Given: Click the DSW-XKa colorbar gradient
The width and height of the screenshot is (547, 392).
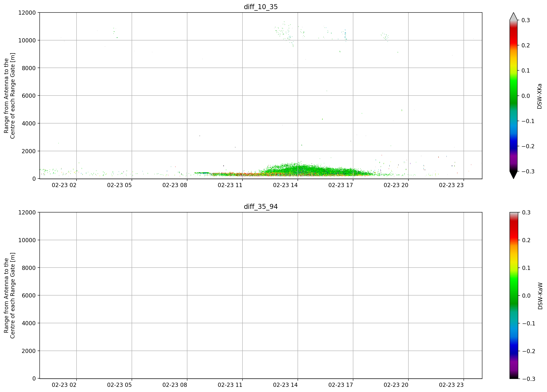Looking at the screenshot, I should pos(513,96).
